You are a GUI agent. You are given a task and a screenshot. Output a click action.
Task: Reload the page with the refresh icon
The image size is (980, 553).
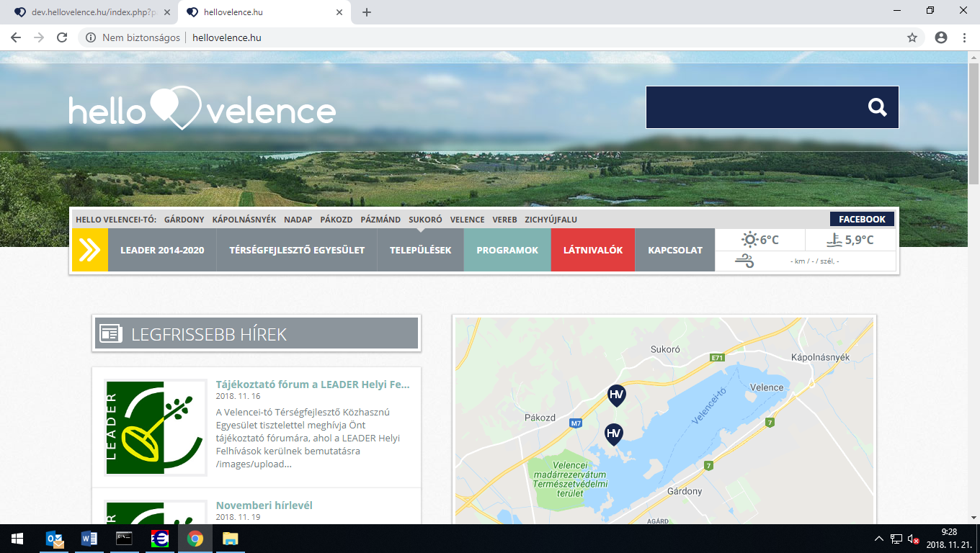tap(62, 37)
